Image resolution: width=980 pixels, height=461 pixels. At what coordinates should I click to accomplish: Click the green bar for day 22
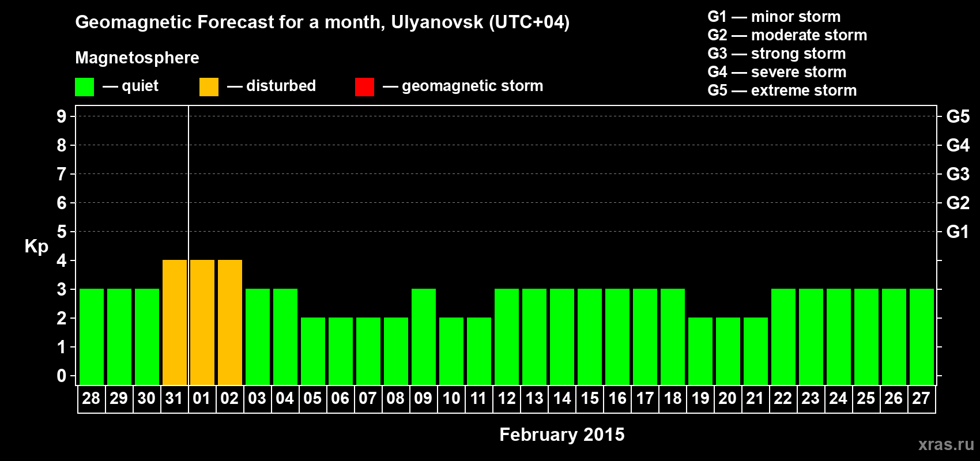[783, 337]
